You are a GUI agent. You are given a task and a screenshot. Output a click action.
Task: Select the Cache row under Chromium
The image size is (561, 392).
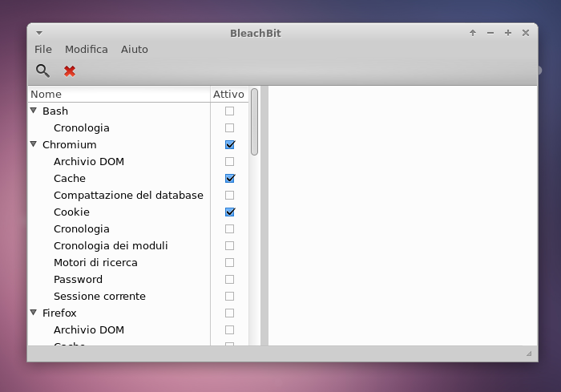click(x=70, y=178)
